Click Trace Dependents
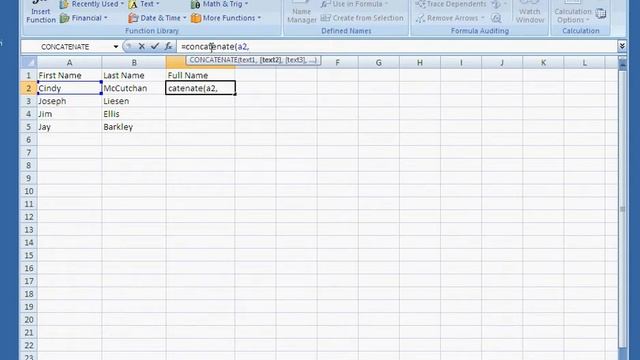The height and width of the screenshot is (360, 640). [x=451, y=4]
